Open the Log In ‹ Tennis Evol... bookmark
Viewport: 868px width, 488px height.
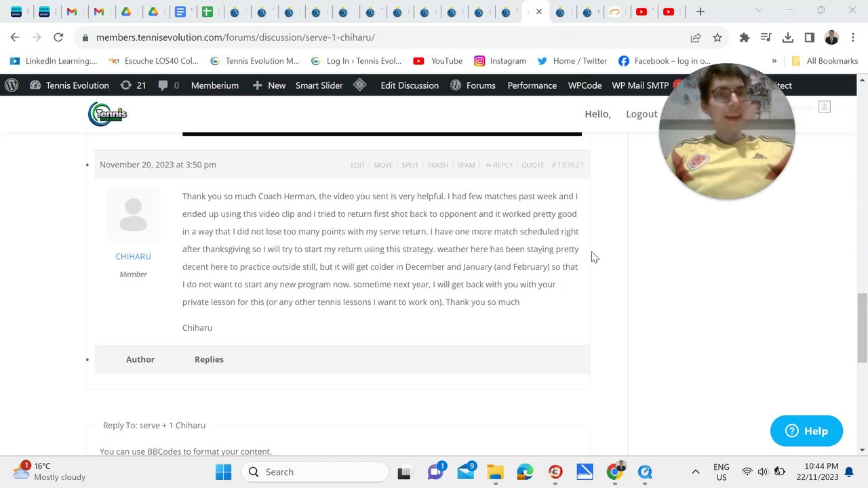[x=356, y=61]
